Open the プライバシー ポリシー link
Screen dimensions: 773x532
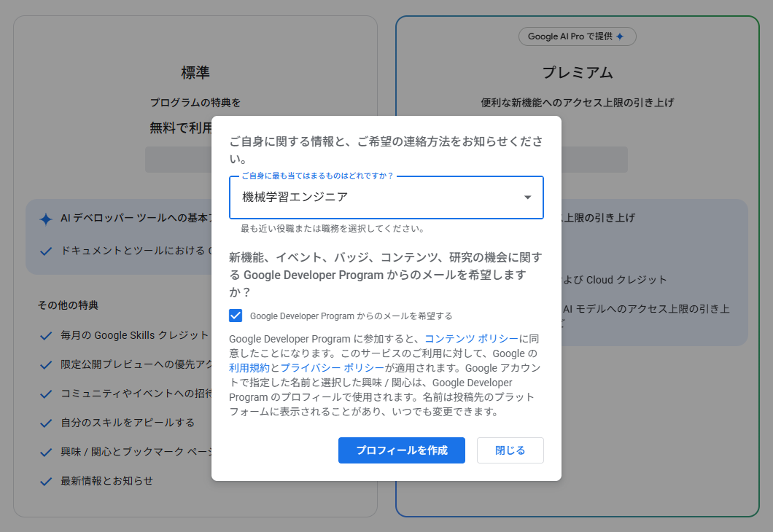[333, 368]
